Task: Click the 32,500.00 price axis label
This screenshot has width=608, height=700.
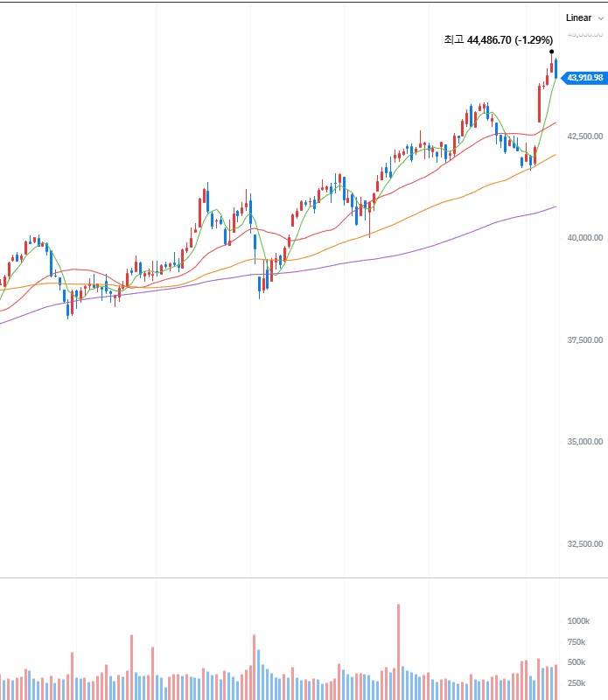Action: click(585, 543)
